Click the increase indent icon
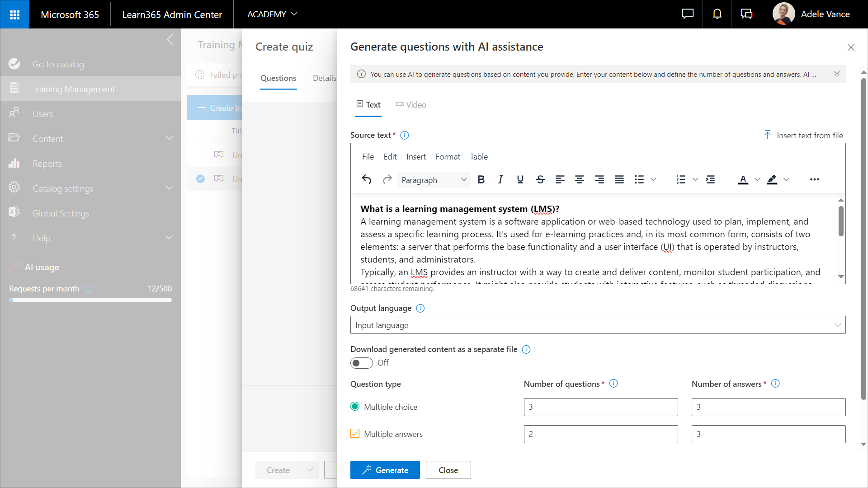Screen dimensions: 868x488 coord(710,180)
